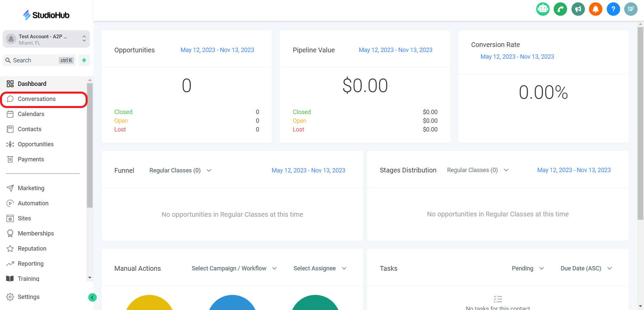The image size is (644, 310).
Task: Click the green phone dialer icon
Action: tap(560, 9)
